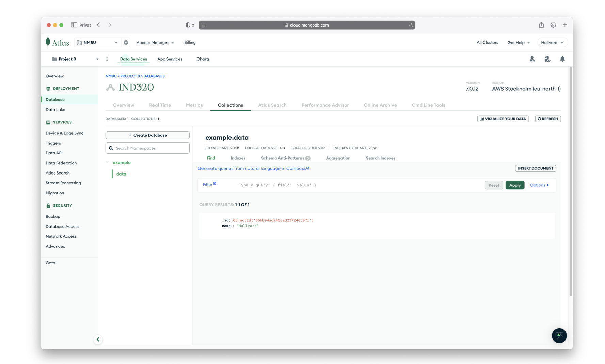The image size is (605, 364).
Task: Open the Online Archive tab
Action: [x=380, y=105]
